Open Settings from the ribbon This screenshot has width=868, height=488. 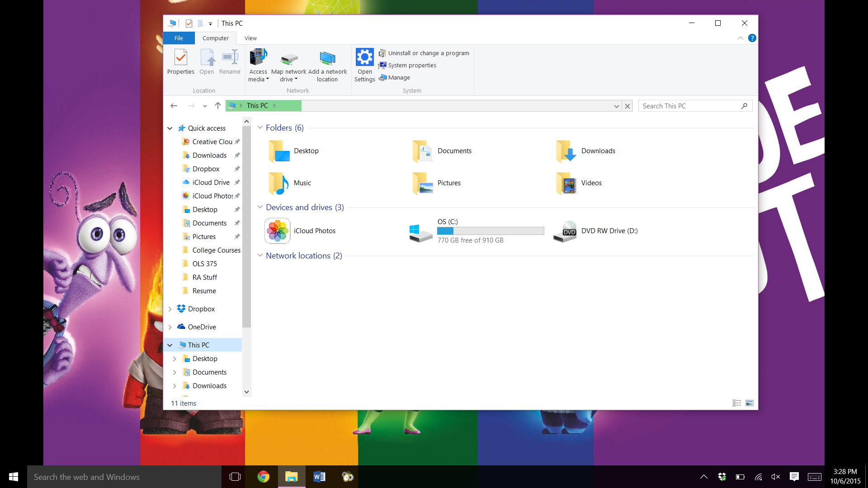click(x=364, y=65)
